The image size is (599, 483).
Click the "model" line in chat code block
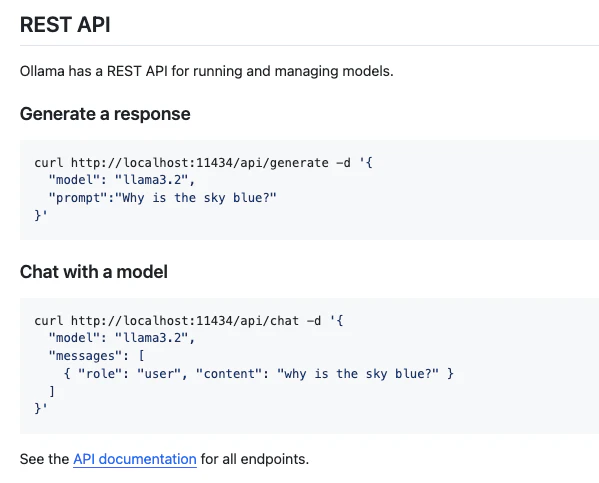[x=122, y=338]
